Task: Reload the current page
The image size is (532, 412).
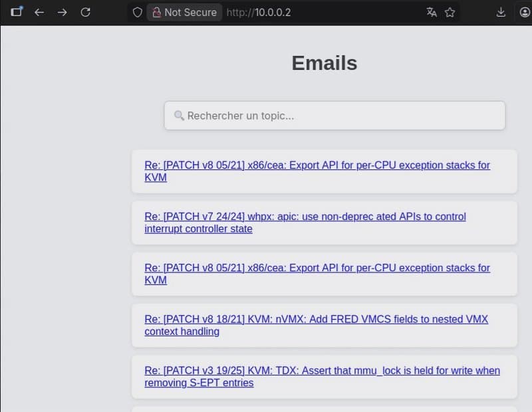Action: (x=86, y=12)
